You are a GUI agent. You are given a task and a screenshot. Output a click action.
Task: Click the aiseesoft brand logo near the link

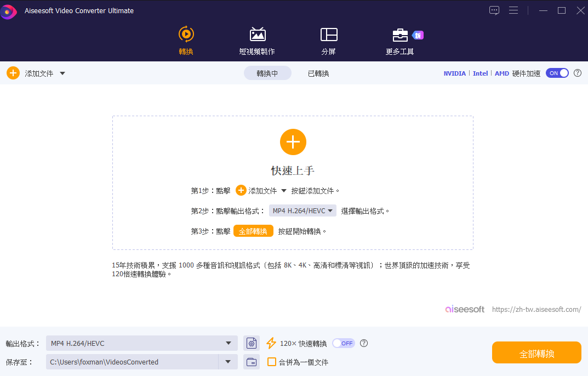coord(465,309)
